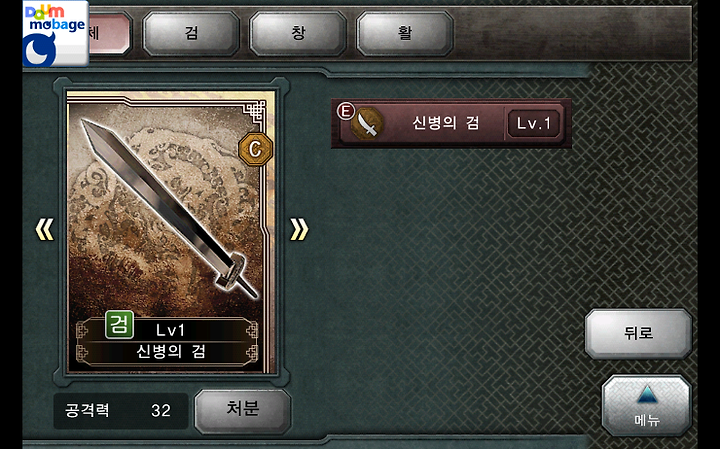Click the red E equipped badge
Image resolution: width=720 pixels, height=449 pixels.
point(346,111)
